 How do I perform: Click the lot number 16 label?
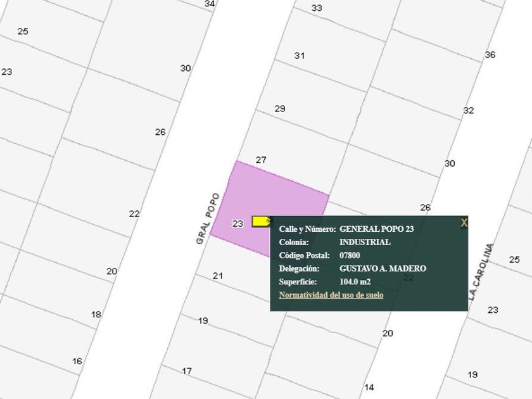pyautogui.click(x=77, y=361)
